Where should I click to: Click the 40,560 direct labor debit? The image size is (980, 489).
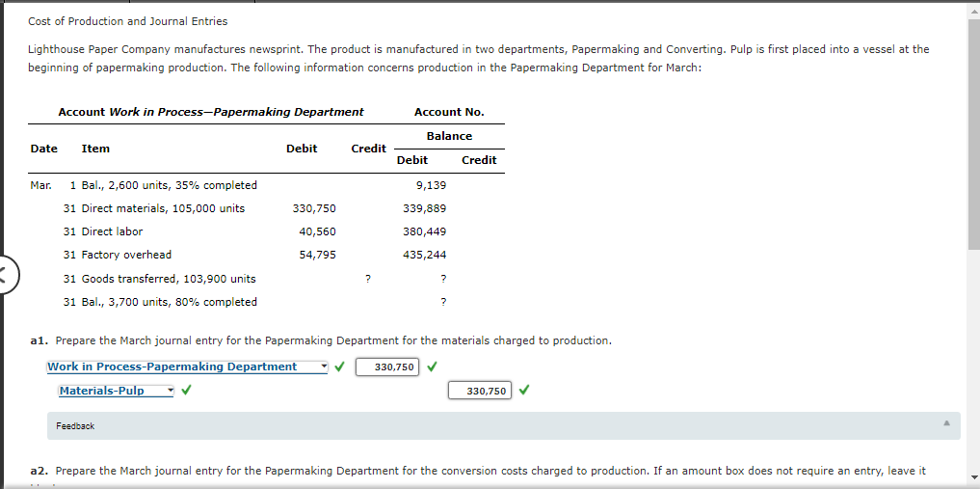[317, 231]
